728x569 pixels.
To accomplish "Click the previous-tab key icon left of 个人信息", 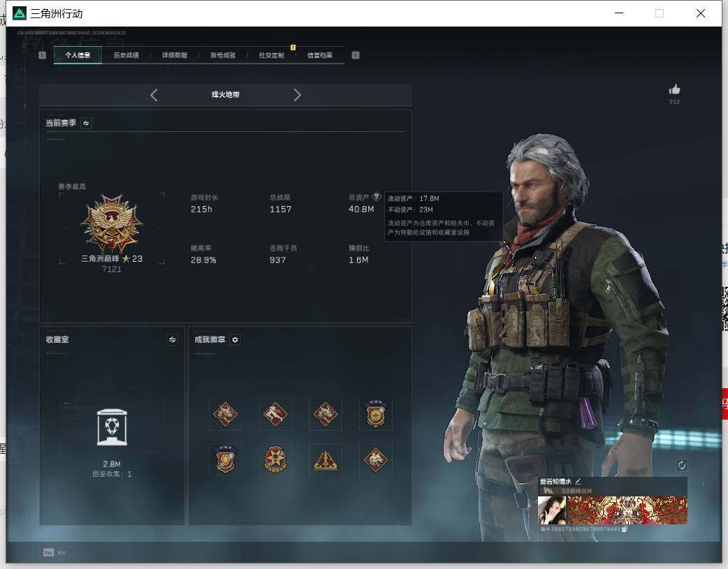I will tap(42, 55).
